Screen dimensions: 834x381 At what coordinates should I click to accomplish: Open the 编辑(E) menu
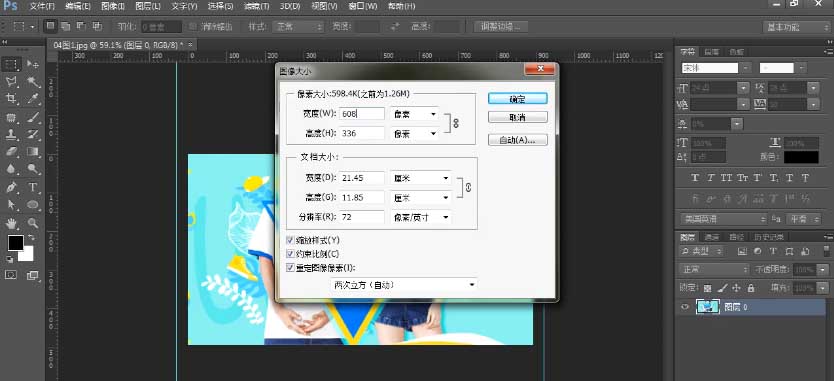[x=77, y=6]
